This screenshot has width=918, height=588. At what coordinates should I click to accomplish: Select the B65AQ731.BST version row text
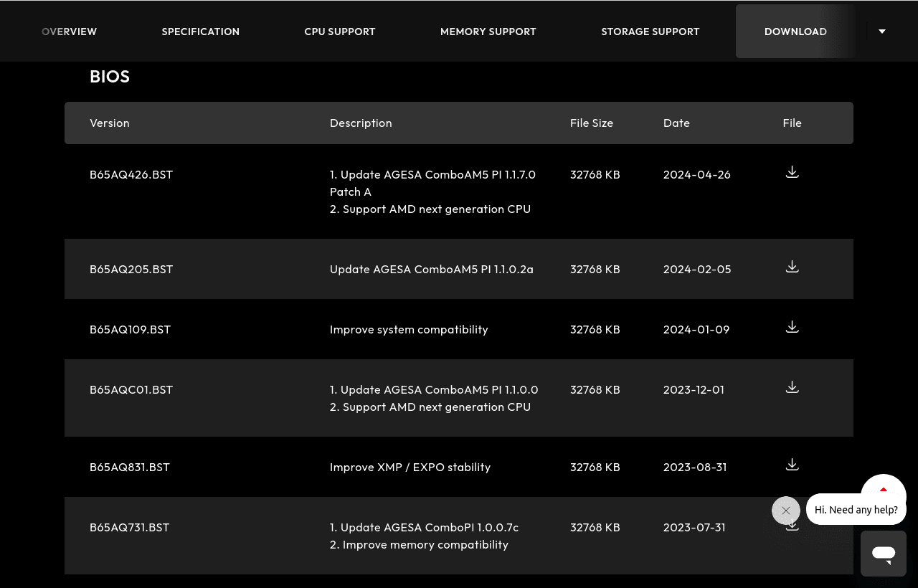pos(130,527)
